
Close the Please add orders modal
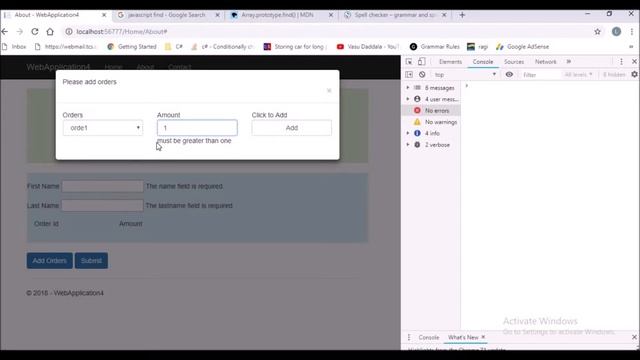329,91
